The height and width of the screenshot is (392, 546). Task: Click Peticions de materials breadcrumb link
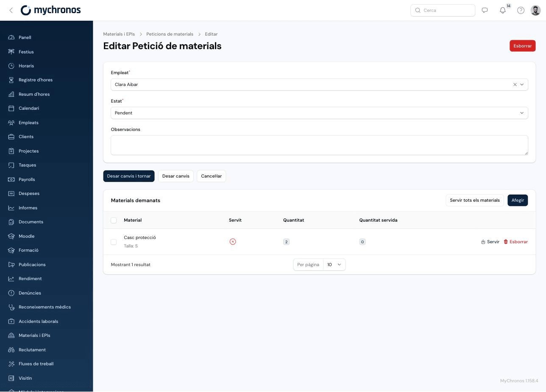[170, 34]
